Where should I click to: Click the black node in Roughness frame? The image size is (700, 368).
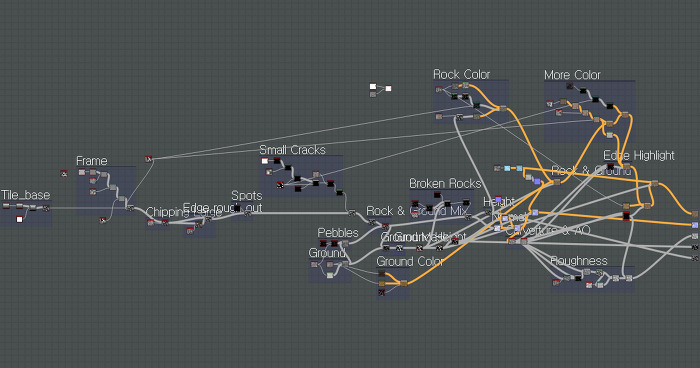(578, 278)
